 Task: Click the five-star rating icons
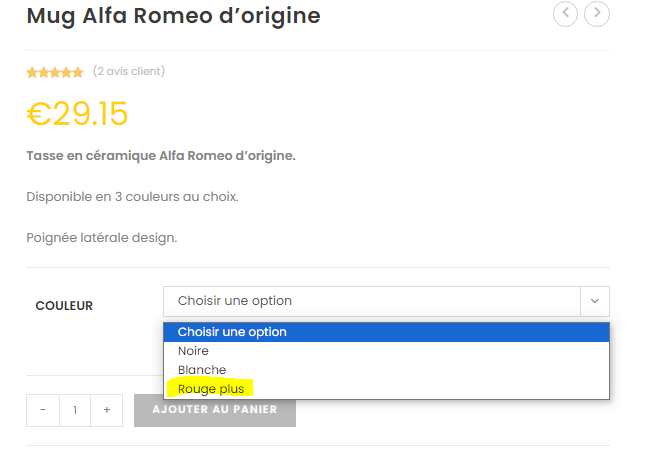[x=55, y=72]
